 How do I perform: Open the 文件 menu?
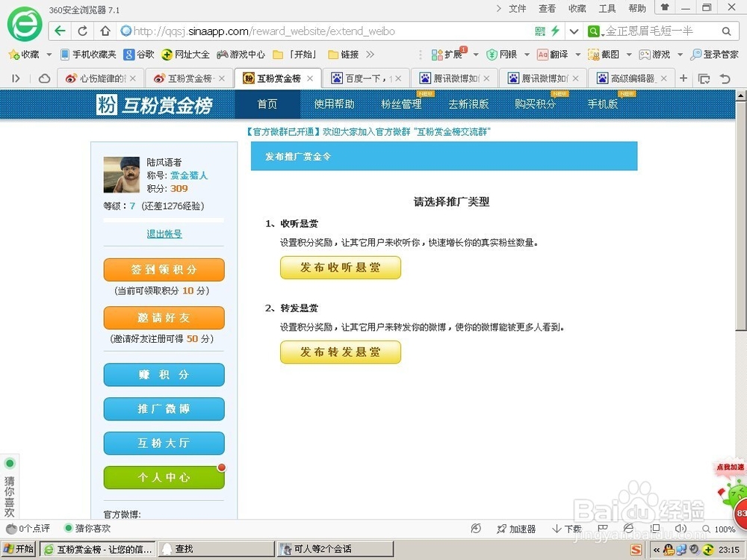tap(518, 8)
